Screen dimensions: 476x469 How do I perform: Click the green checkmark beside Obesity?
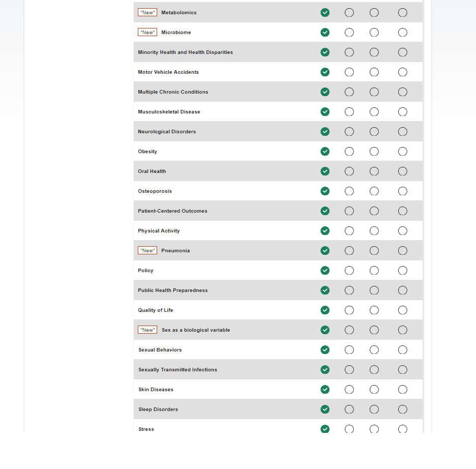[325, 152]
